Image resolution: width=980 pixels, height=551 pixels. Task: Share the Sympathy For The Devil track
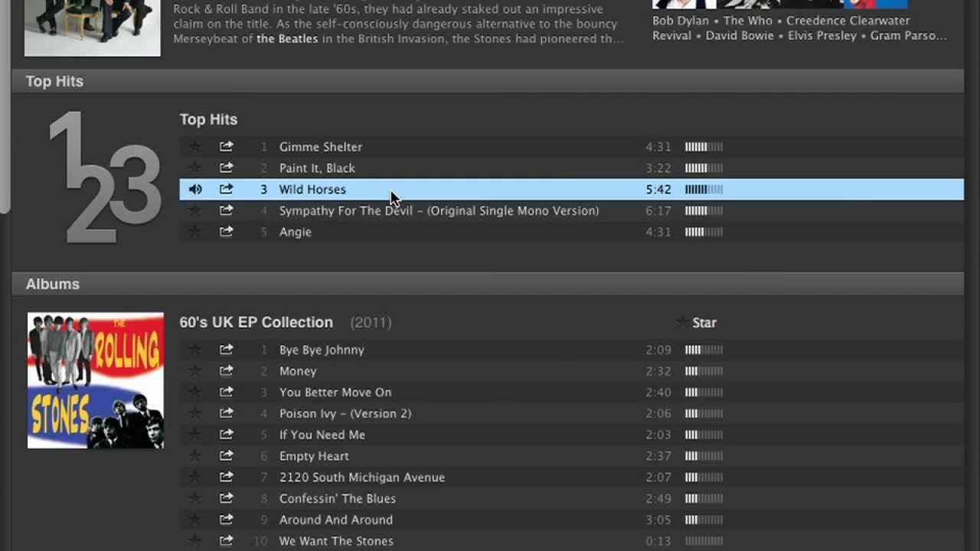226,210
